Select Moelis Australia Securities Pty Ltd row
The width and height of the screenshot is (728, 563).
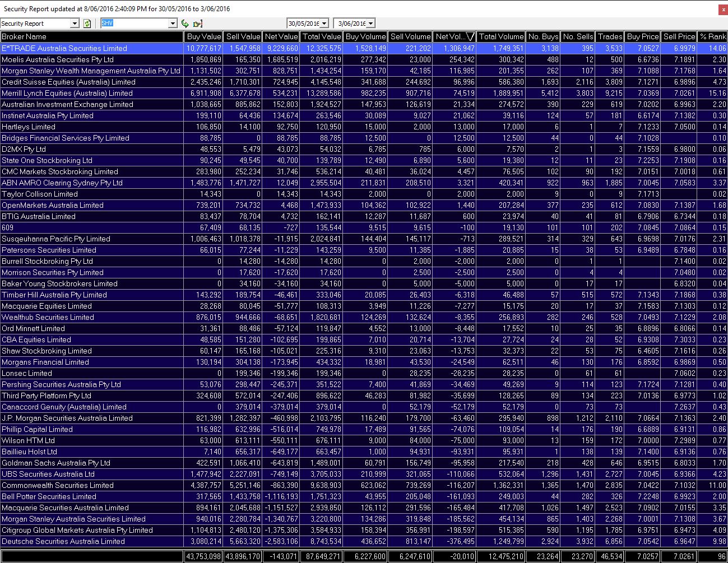click(364, 59)
